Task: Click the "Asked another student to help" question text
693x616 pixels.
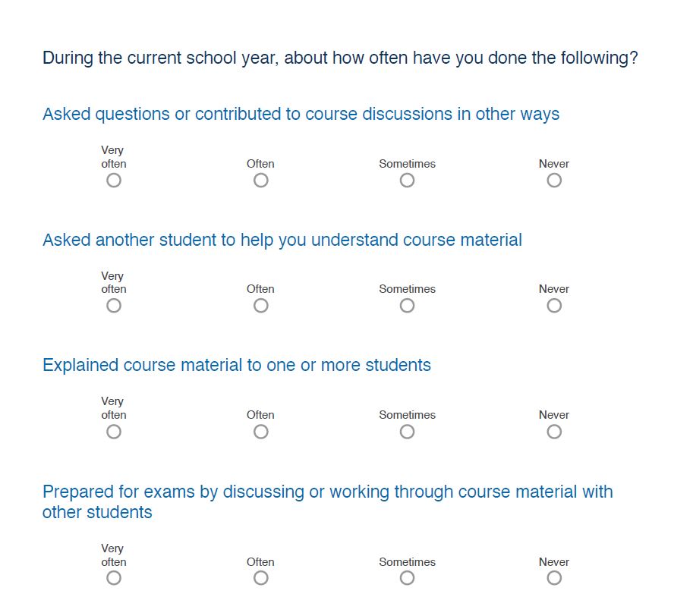Action: tap(282, 240)
